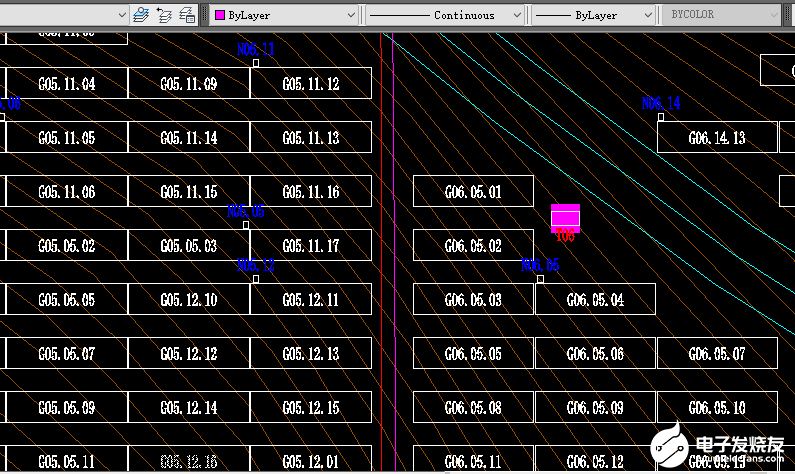Click the G05.12.11 label

coord(311,300)
